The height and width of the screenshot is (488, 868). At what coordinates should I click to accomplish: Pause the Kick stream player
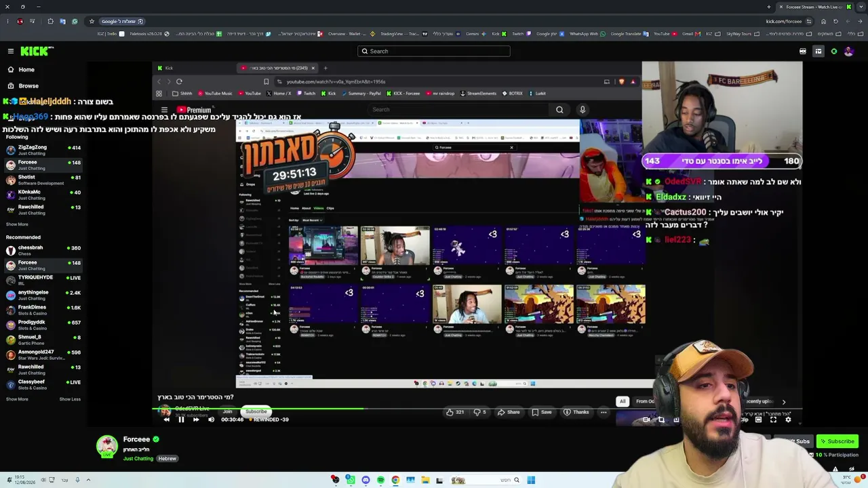pos(181,420)
